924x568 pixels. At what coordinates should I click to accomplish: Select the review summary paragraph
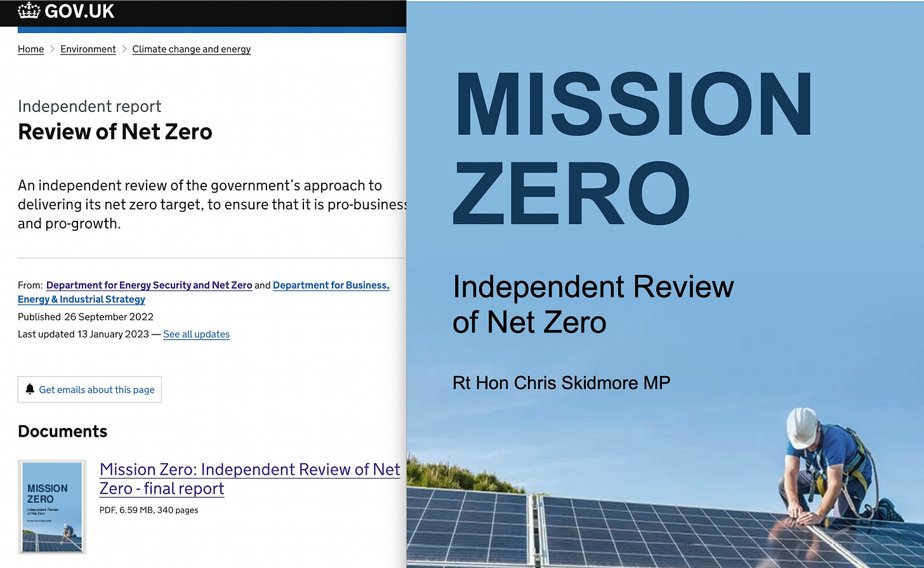pyautogui.click(x=212, y=204)
